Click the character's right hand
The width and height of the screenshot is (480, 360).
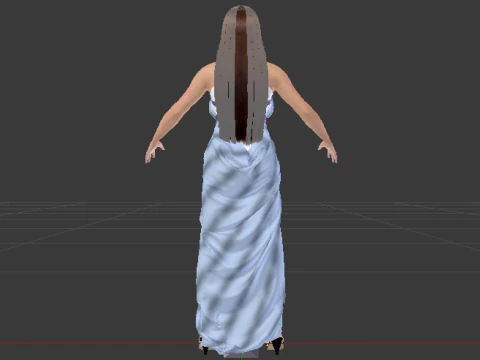328,151
